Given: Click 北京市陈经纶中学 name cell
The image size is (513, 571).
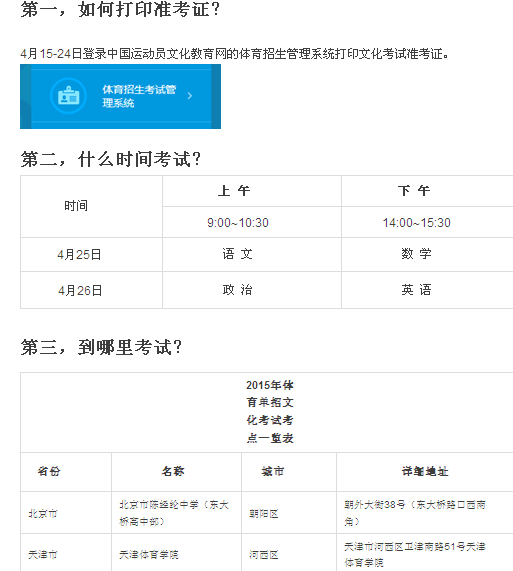Looking at the screenshot, I should point(176,513).
